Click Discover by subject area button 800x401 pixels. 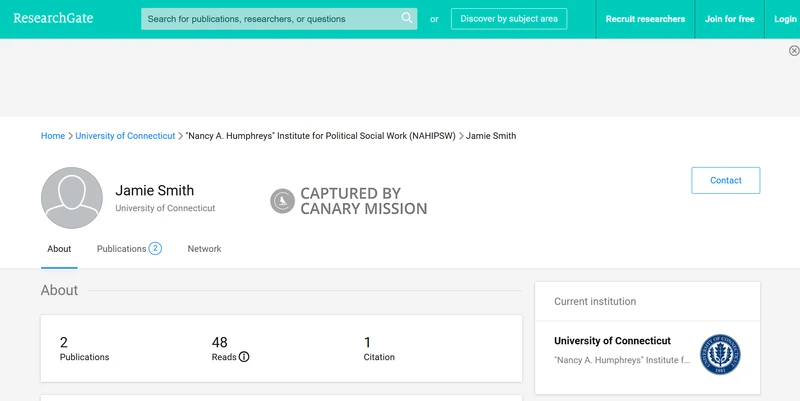click(x=509, y=19)
